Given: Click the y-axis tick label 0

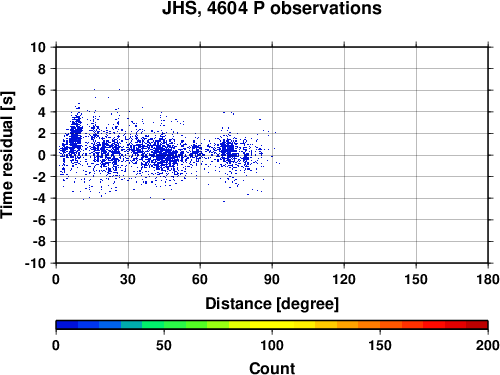Looking at the screenshot, I should point(42,155).
